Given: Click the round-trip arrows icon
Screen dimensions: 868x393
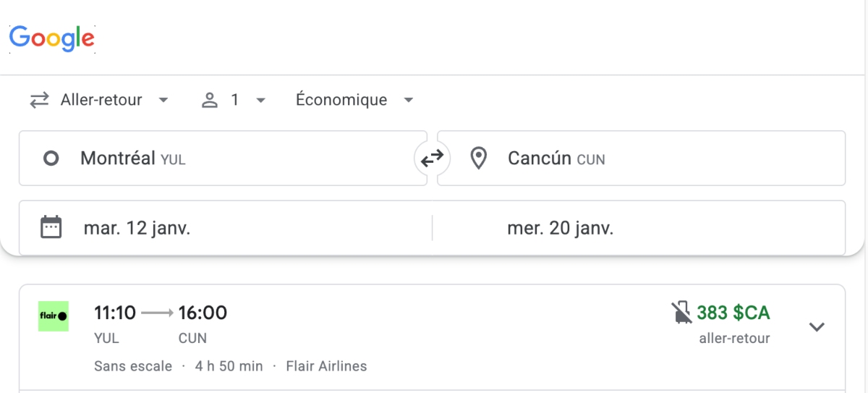Looking at the screenshot, I should pyautogui.click(x=39, y=100).
